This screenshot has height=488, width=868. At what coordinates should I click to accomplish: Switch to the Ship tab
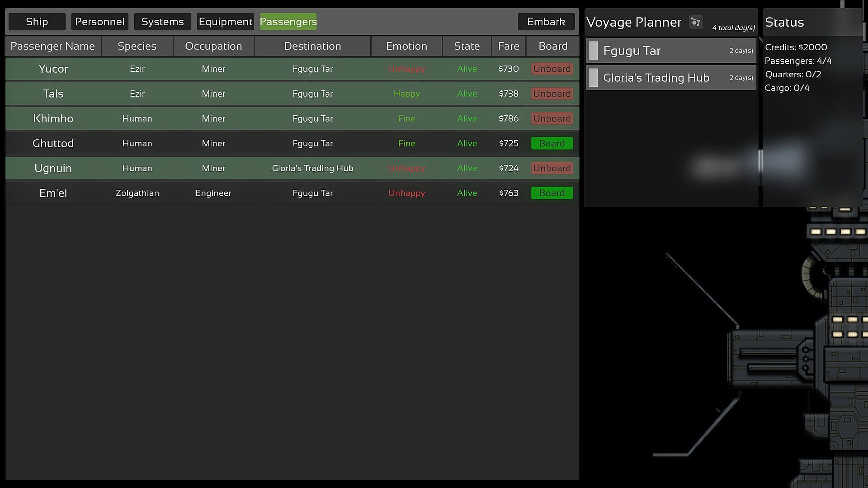coord(37,22)
